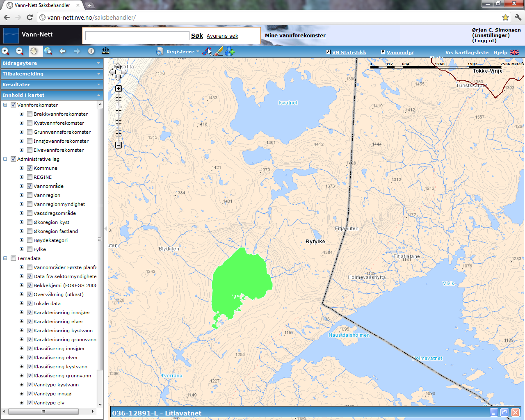
Task: Select the zoom out map tool
Action: (x=20, y=51)
